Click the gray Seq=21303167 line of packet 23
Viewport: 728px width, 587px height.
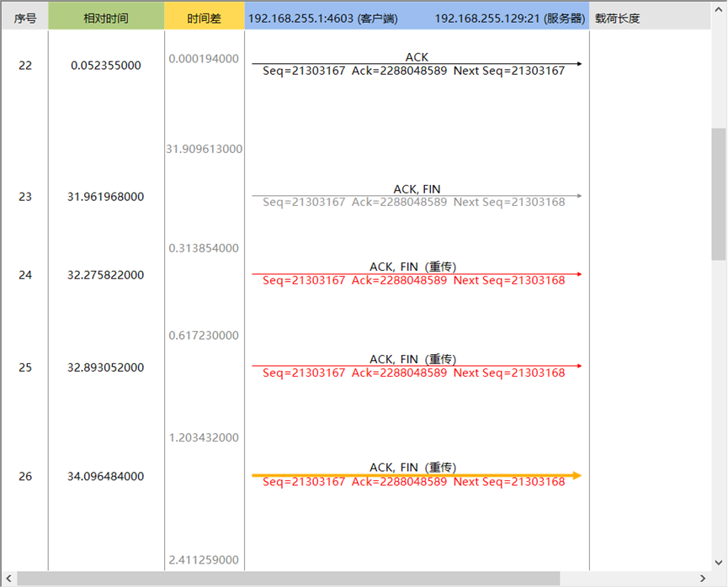(x=414, y=202)
